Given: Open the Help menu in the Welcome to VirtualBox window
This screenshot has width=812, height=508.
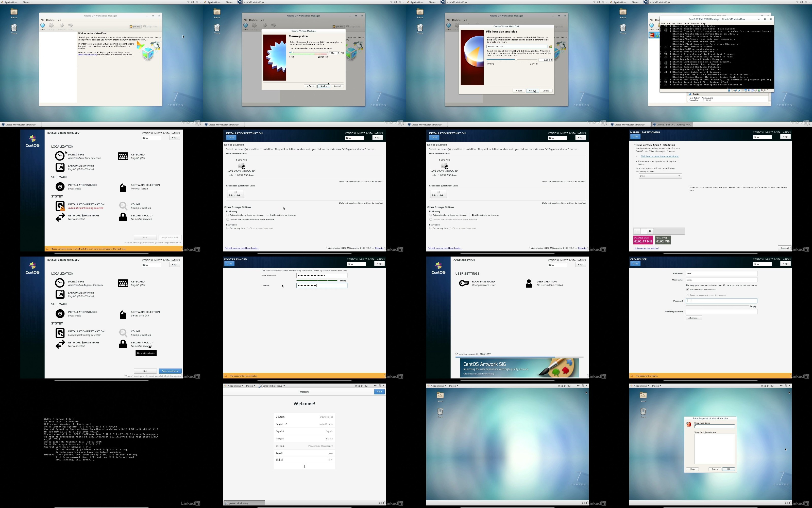Looking at the screenshot, I should 59,20.
